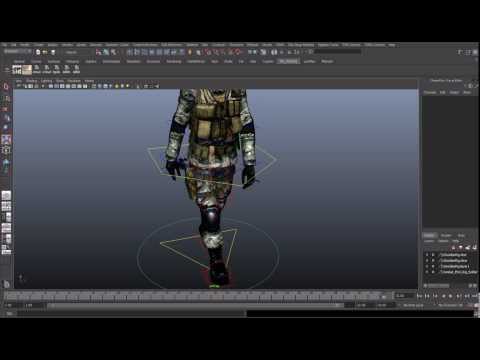Screen dimensions: 480x360
Task: Open the menu set dropdown
Action: (x=18, y=52)
